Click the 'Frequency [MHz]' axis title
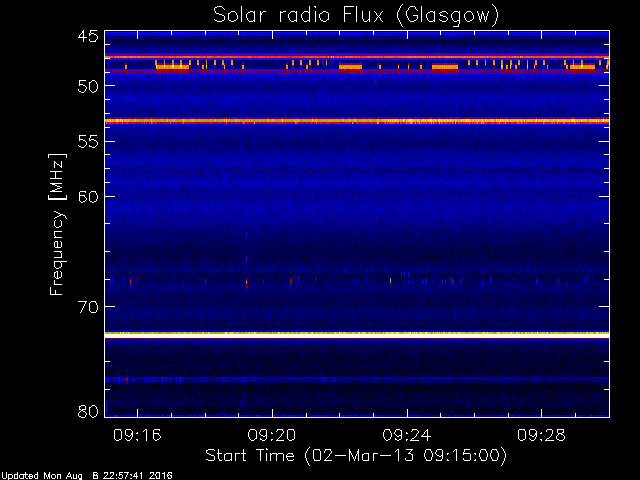 (x=57, y=224)
